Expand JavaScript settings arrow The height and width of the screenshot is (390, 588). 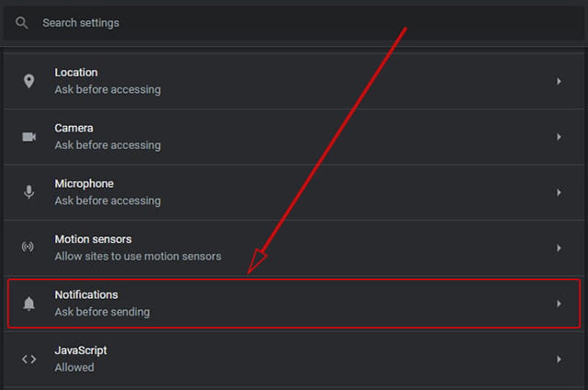pos(559,360)
